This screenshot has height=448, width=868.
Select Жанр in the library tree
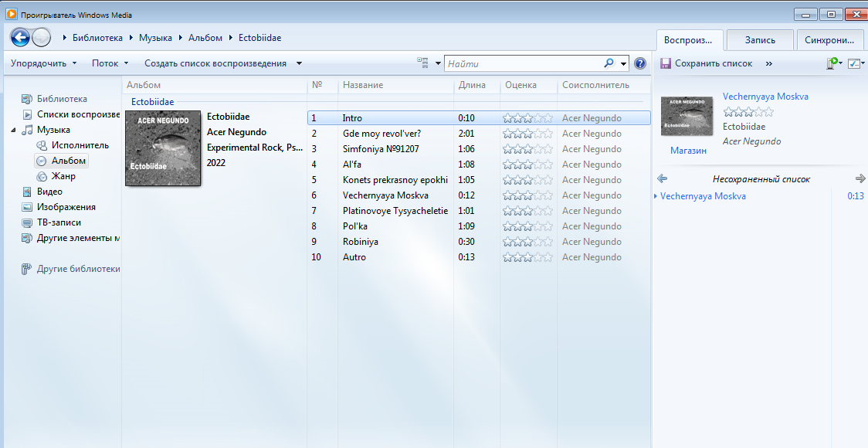63,176
